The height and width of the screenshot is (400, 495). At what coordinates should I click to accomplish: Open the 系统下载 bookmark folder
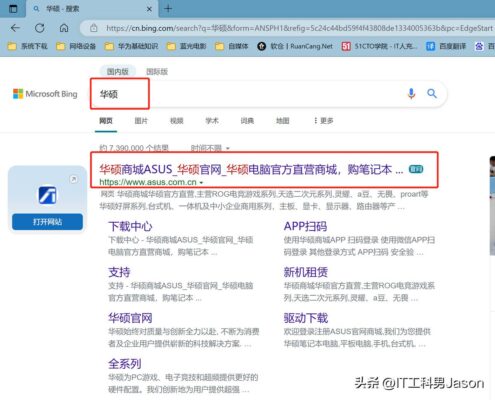[x=28, y=46]
